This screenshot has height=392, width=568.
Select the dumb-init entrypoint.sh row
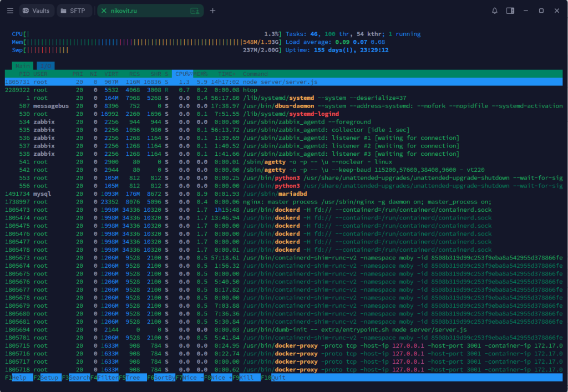283,330
